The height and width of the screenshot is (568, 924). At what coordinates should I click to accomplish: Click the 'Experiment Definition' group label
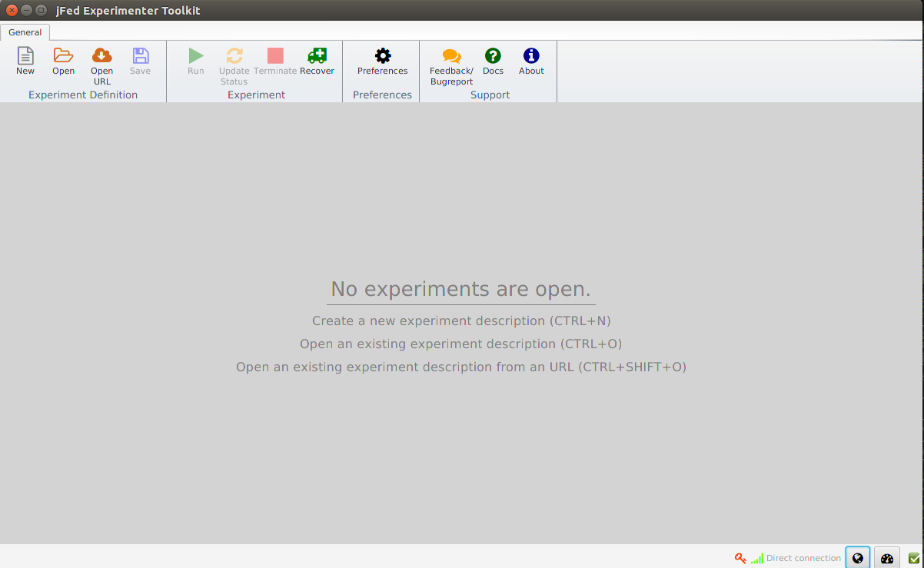click(x=83, y=95)
